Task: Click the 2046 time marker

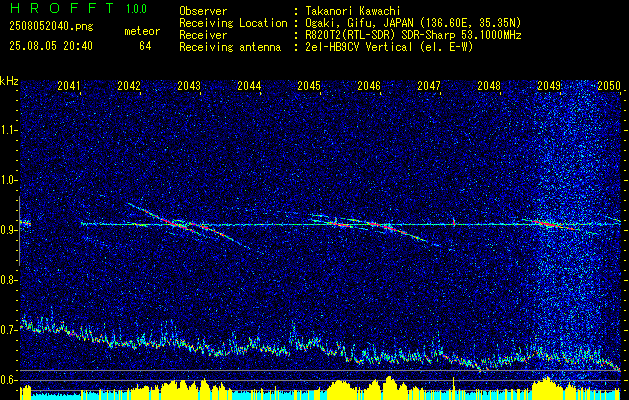Action: tap(369, 85)
